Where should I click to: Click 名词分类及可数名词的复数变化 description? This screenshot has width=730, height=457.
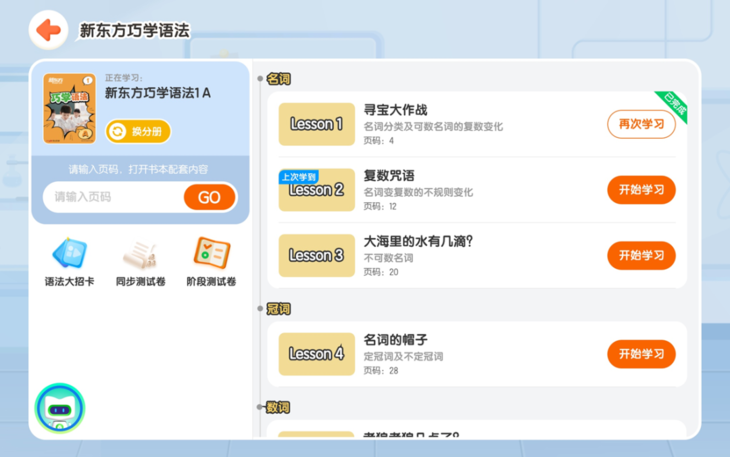coord(433,127)
